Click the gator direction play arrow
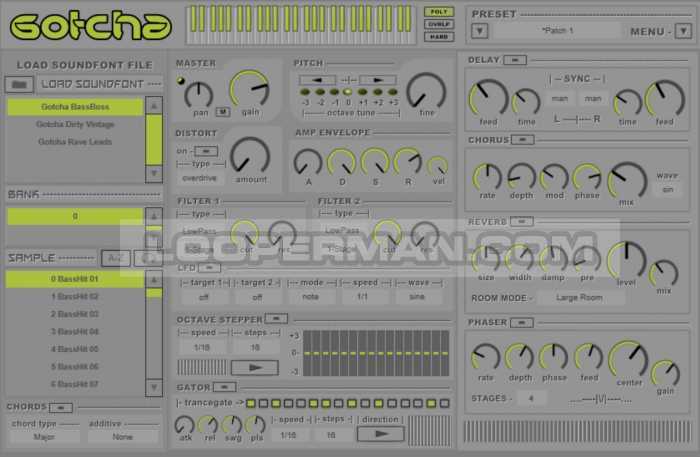Viewport: 700px width, 457px height. [381, 433]
